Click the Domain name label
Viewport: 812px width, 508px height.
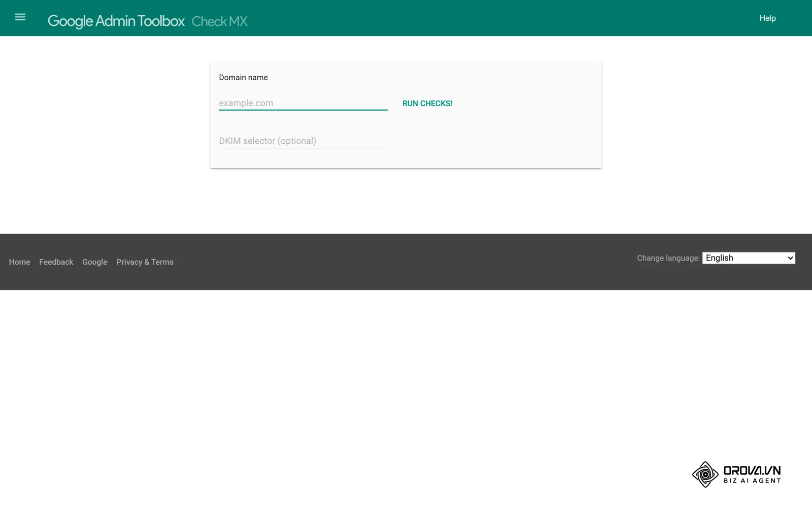pyautogui.click(x=243, y=78)
